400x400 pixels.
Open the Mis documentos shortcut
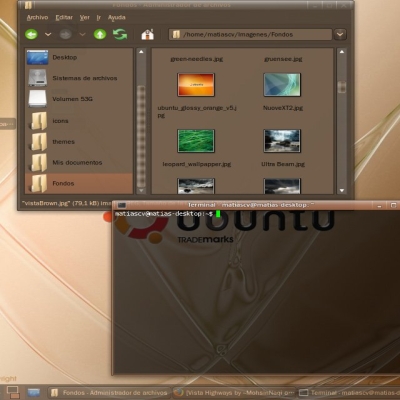[x=79, y=162]
